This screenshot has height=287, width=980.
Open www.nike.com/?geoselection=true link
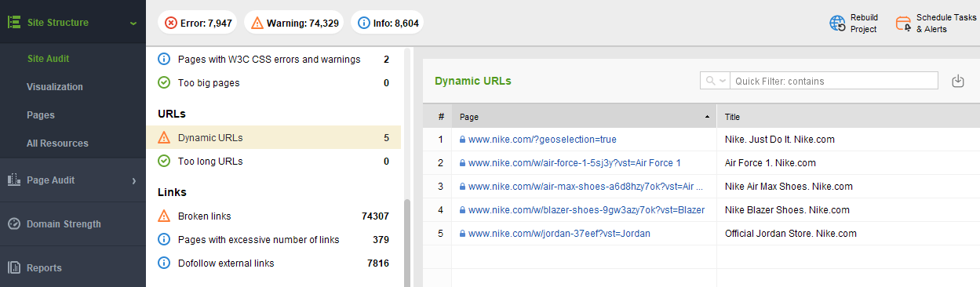(x=542, y=140)
